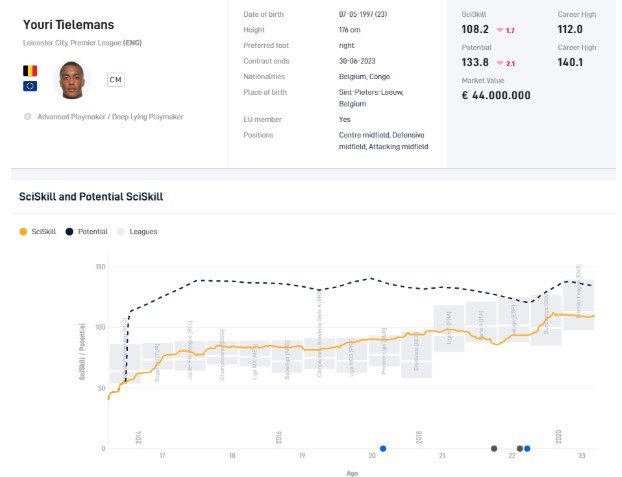Click the blue marker just after age 22
The height and width of the screenshot is (477, 622).
coord(527,448)
